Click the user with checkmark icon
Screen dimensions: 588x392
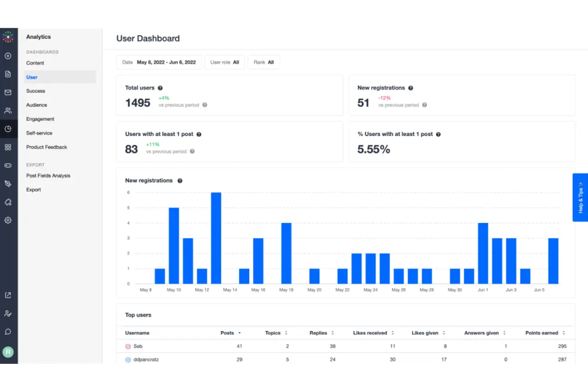point(8,314)
